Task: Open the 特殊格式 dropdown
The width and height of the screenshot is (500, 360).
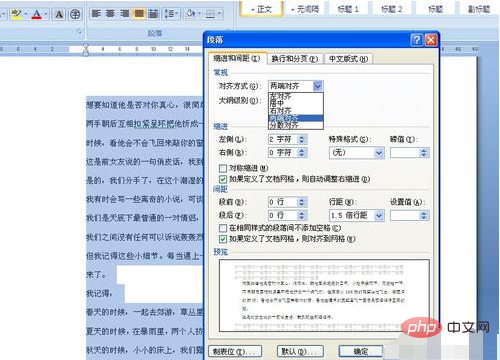Action: point(356,153)
